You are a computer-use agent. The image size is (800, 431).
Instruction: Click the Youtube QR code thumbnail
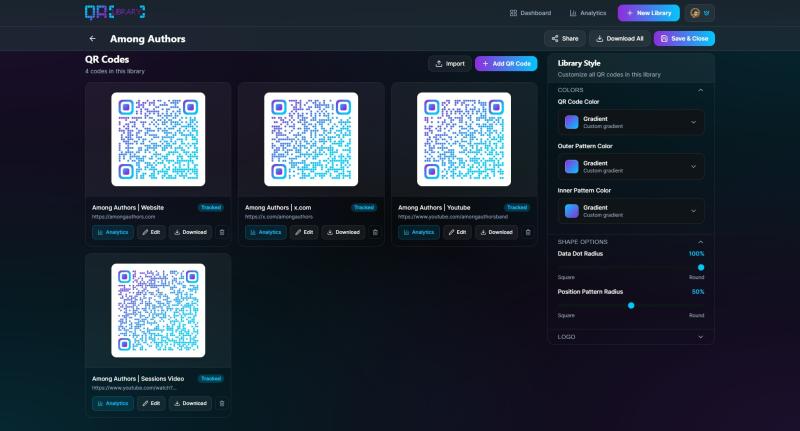[x=464, y=139]
